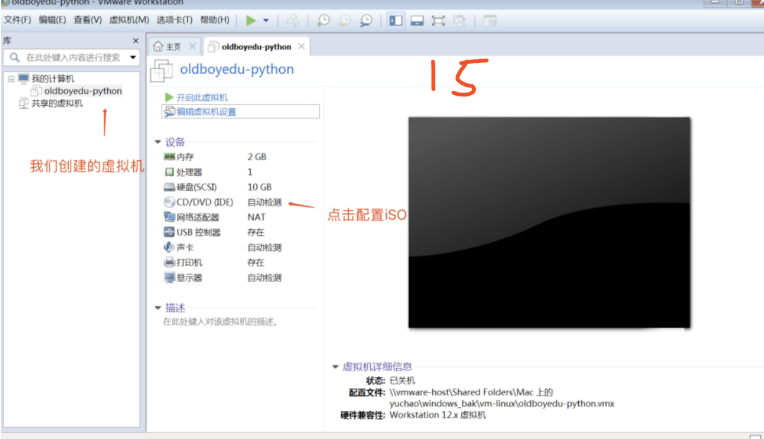Click the USB 控制器 icon
The height and width of the screenshot is (439, 764).
[x=169, y=232]
